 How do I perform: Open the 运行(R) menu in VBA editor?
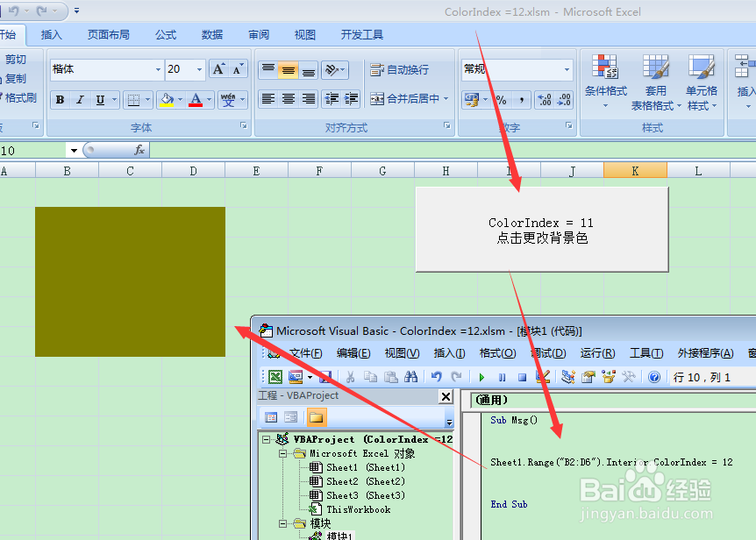point(597,352)
